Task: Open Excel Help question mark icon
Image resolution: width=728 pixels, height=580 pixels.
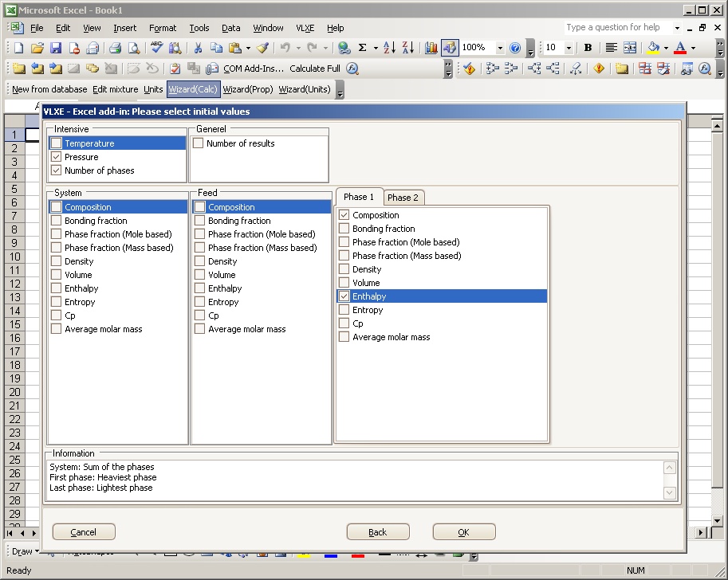Action: click(x=515, y=47)
